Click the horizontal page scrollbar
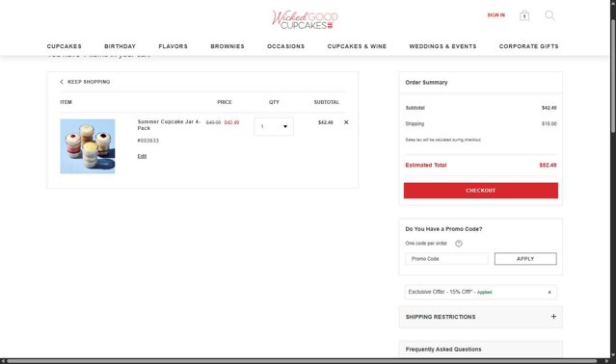Image resolution: width=616 pixels, height=364 pixels. (302, 361)
